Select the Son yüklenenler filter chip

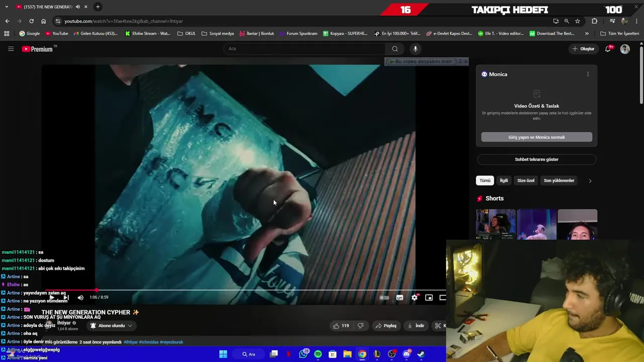tap(559, 180)
